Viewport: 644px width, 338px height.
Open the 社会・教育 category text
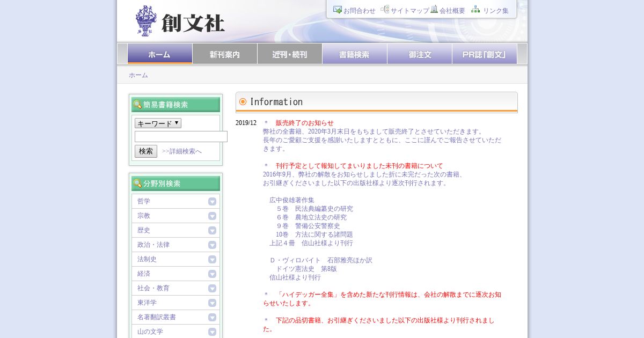coord(153,288)
